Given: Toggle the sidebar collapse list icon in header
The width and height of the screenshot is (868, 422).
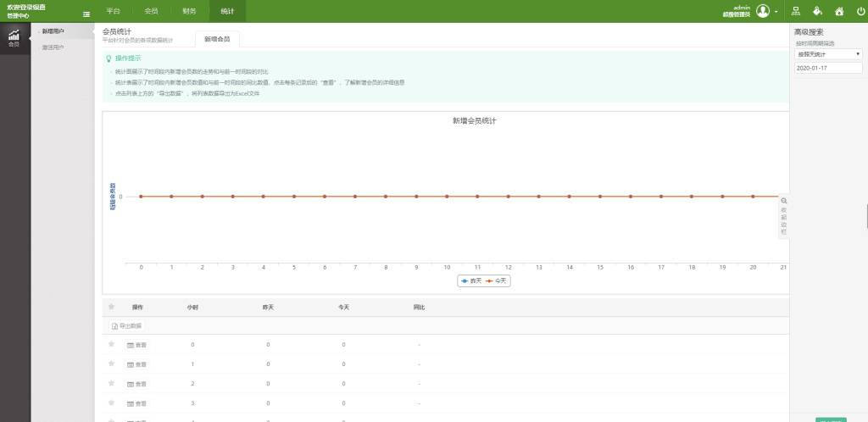Looking at the screenshot, I should (86, 14).
